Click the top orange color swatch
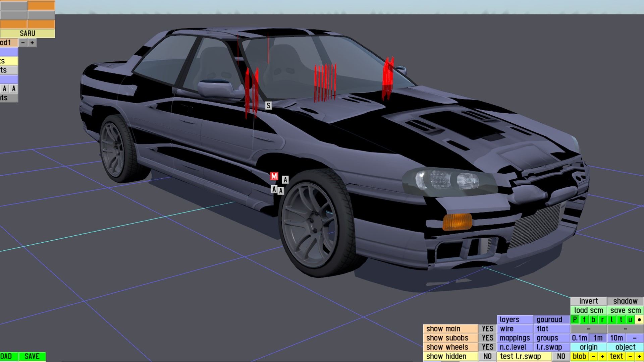This screenshot has height=362, width=644. point(41,5)
